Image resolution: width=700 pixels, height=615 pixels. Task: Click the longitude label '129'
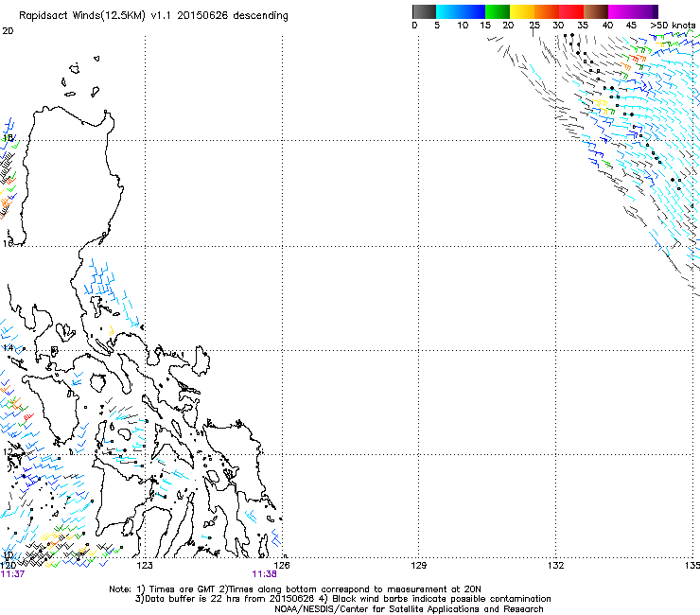click(418, 566)
